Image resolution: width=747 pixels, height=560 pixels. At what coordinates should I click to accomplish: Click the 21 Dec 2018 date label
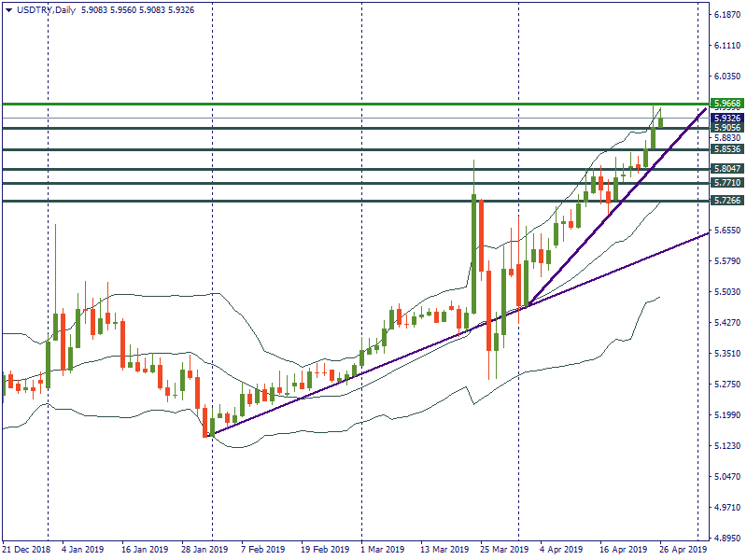pyautogui.click(x=27, y=550)
